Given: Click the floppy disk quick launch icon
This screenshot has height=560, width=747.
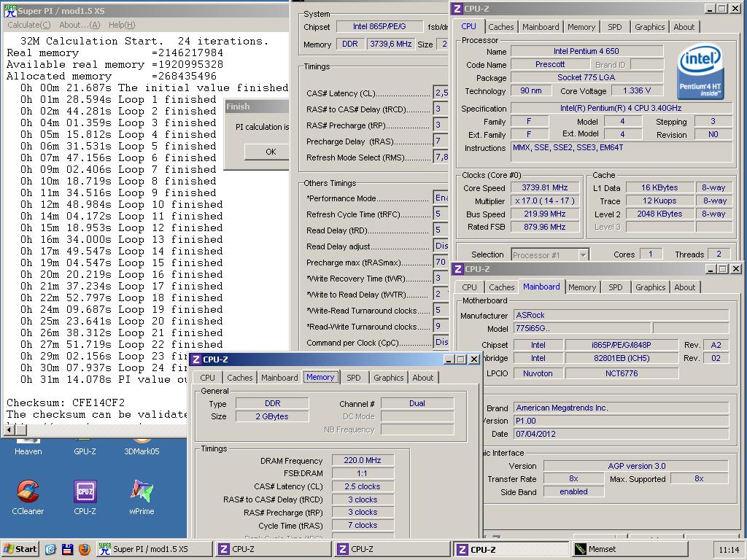Looking at the screenshot, I should [x=67, y=549].
